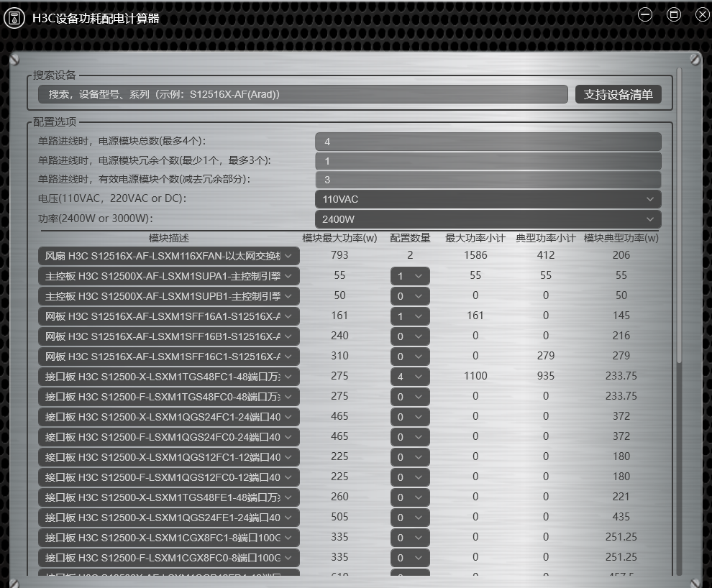Click the 模块最大功率(w) column header
The image size is (712, 588).
coord(339,238)
